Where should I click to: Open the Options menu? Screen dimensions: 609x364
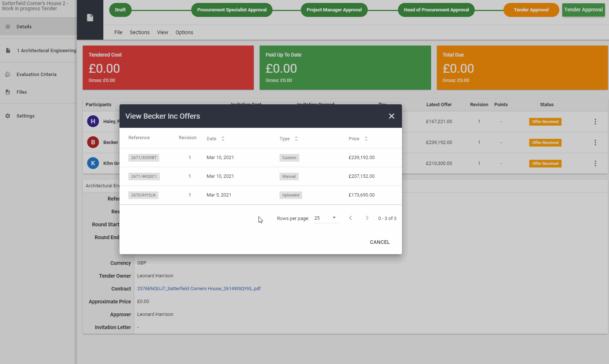point(184,32)
